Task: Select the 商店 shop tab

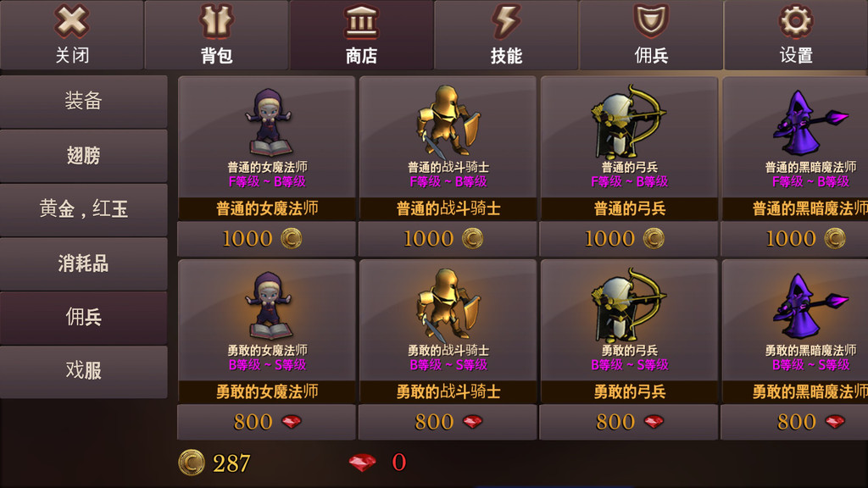Action: [361, 34]
